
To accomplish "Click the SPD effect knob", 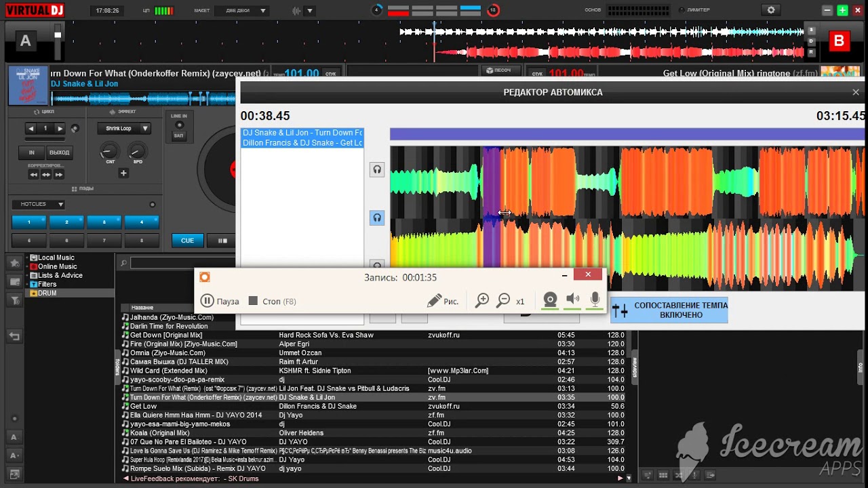I will coord(137,150).
